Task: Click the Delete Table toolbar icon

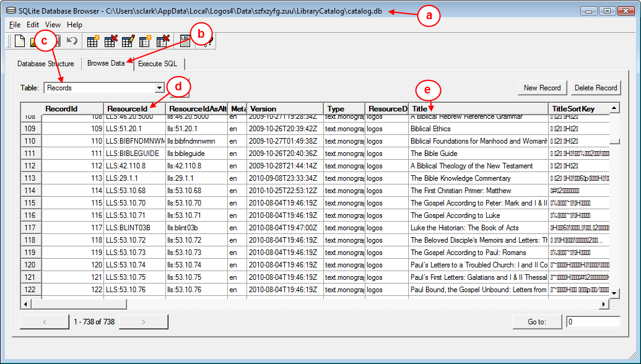Action: (111, 41)
